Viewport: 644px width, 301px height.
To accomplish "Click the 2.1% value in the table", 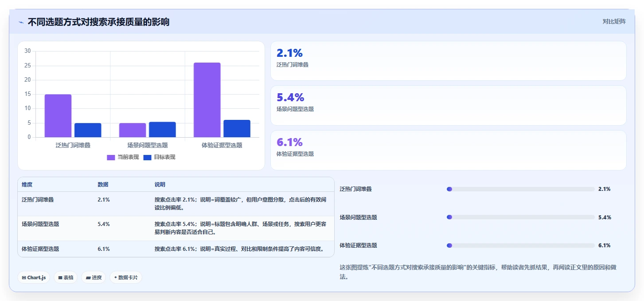I will [104, 200].
